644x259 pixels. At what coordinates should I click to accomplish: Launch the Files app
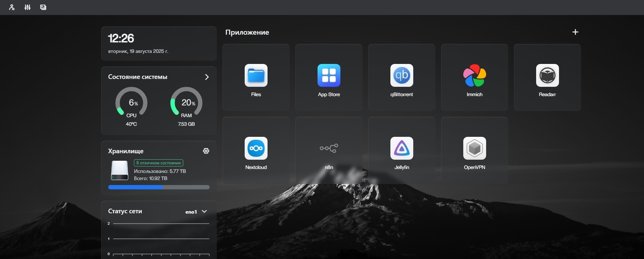pos(256,78)
